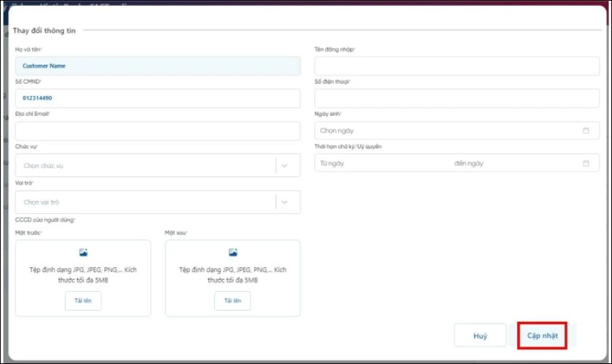
Task: Click Tải lên under Mặt sau
Action: click(x=232, y=301)
